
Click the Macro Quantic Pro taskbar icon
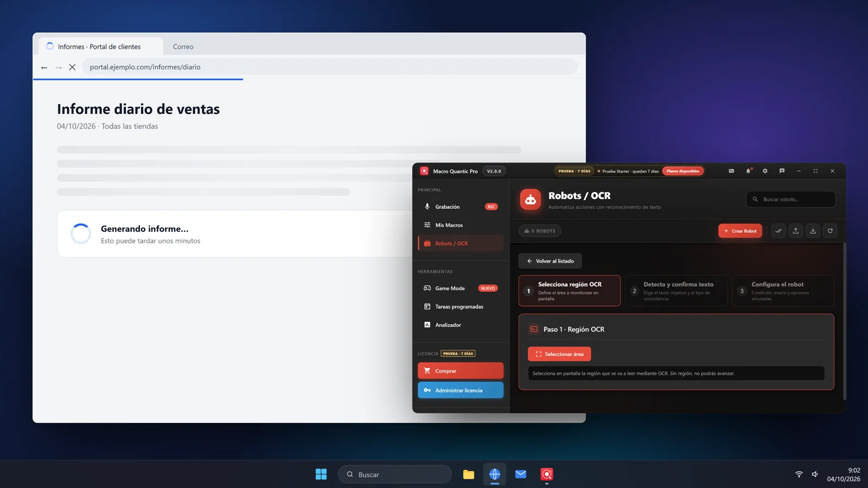[547, 474]
